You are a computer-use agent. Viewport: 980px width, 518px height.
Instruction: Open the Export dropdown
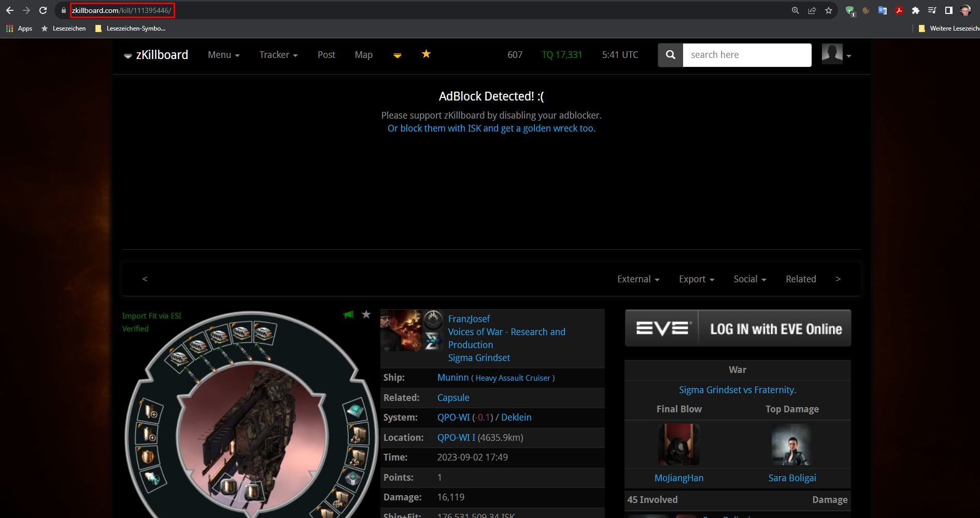pos(697,279)
